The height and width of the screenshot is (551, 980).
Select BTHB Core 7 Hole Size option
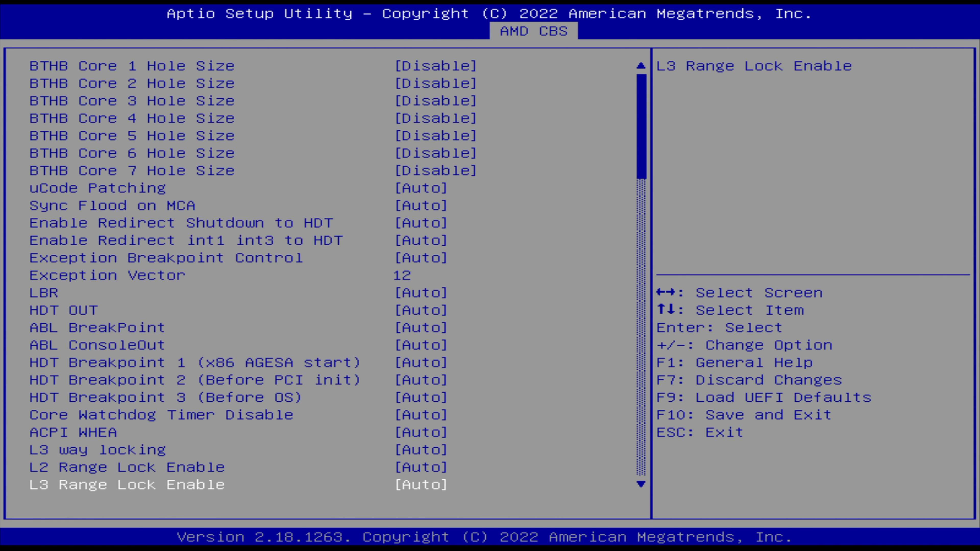point(253,171)
